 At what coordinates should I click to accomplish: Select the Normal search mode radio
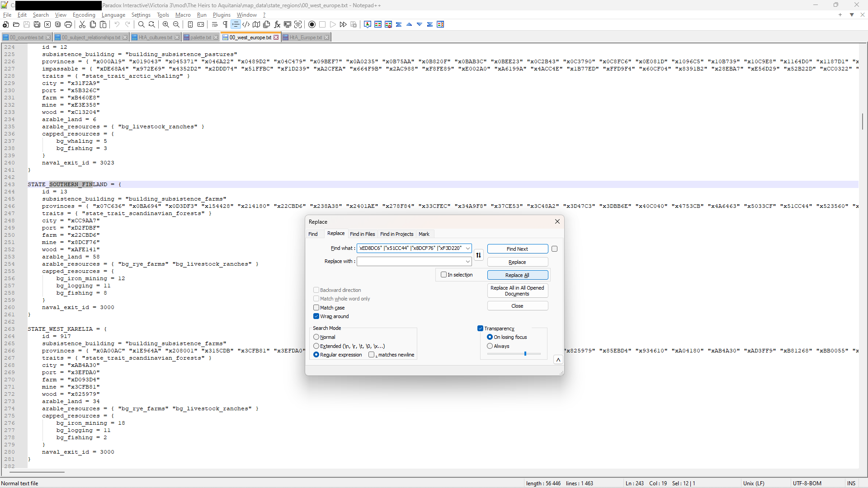tap(316, 337)
